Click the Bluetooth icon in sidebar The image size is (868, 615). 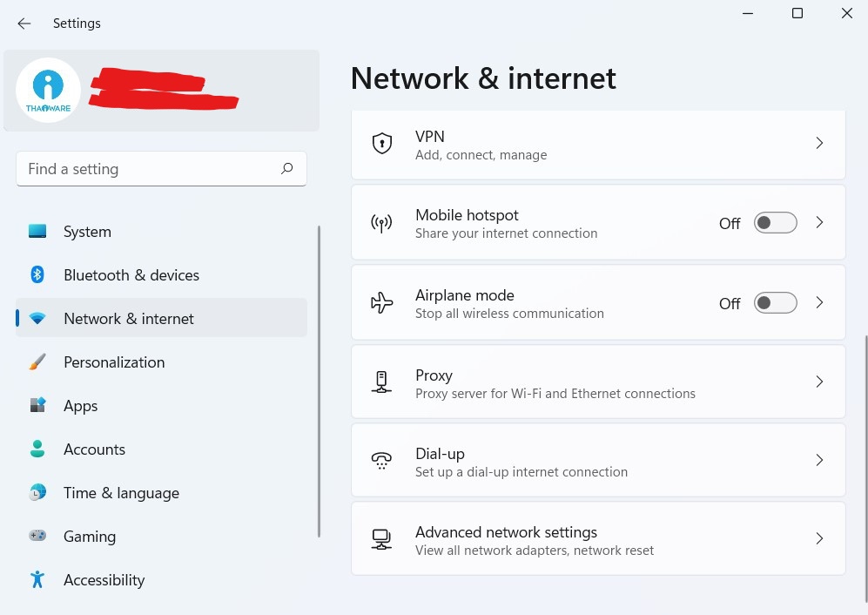click(37, 275)
